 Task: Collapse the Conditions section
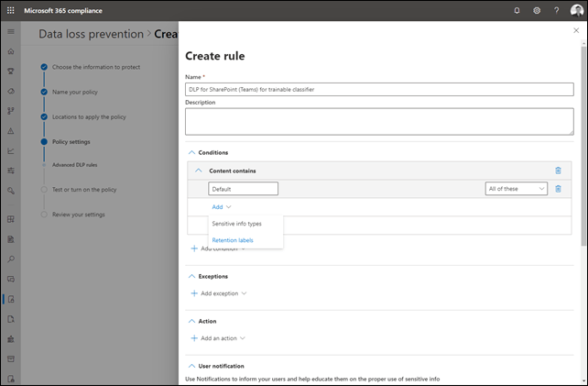(x=191, y=152)
